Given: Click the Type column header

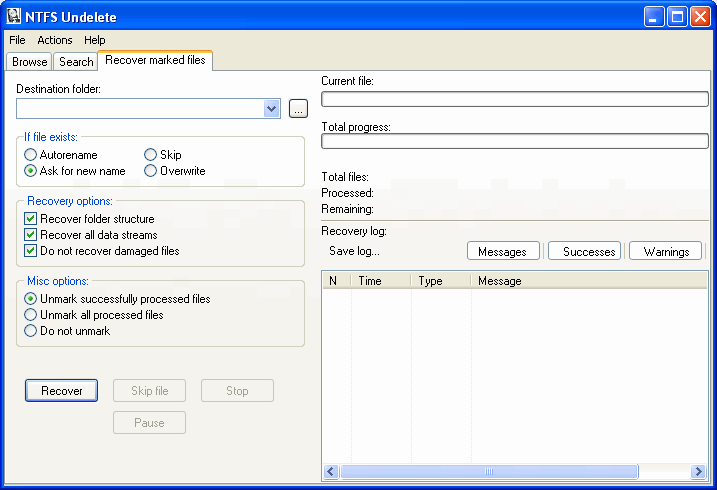Looking at the screenshot, I should (441, 281).
